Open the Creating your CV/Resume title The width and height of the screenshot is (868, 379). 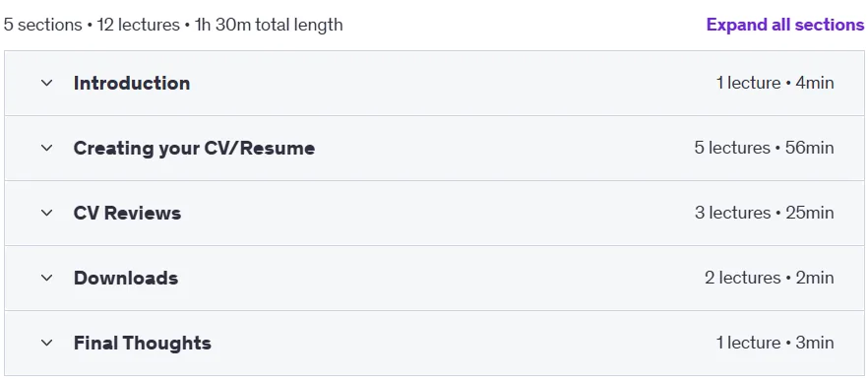tap(194, 148)
